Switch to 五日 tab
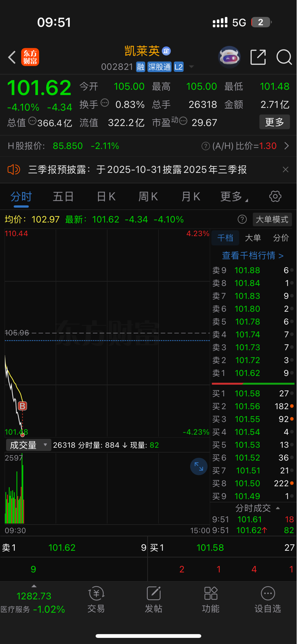This screenshot has height=644, width=297. click(x=63, y=197)
